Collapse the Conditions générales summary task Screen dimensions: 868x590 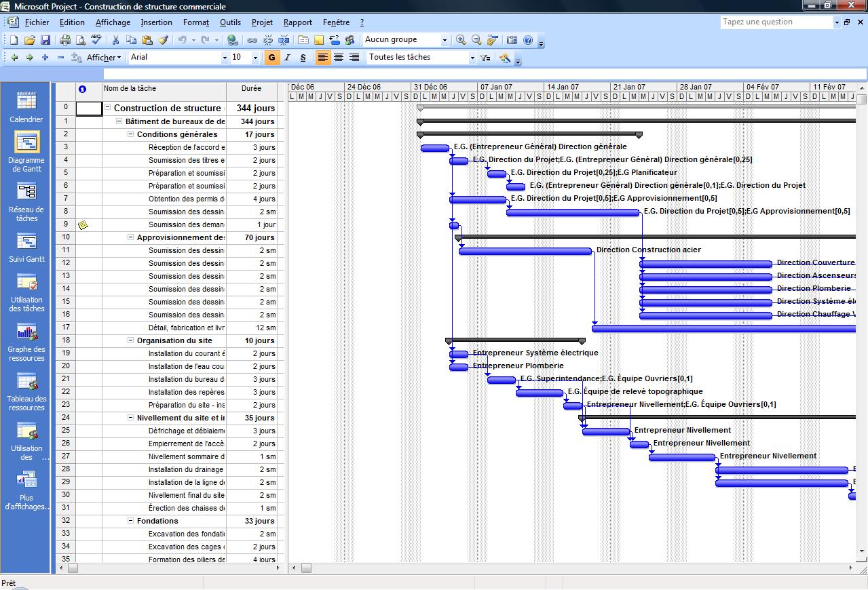131,134
